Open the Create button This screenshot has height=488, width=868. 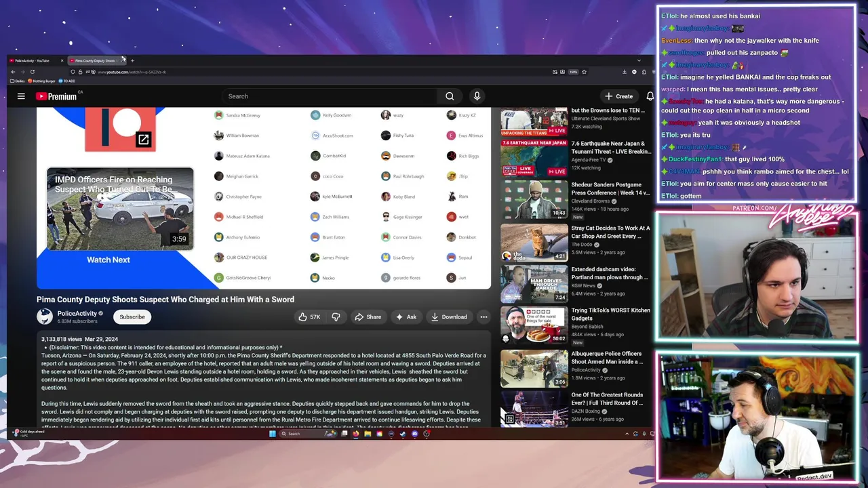[619, 96]
